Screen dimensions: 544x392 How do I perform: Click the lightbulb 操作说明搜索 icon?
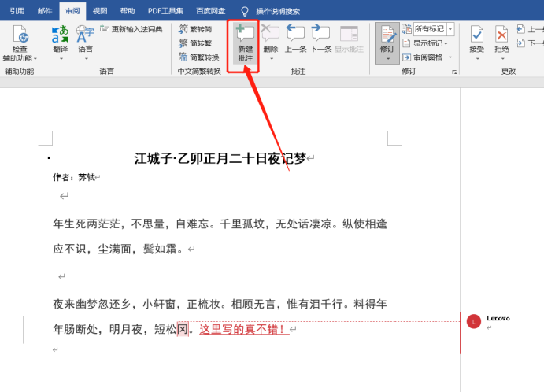pos(245,12)
